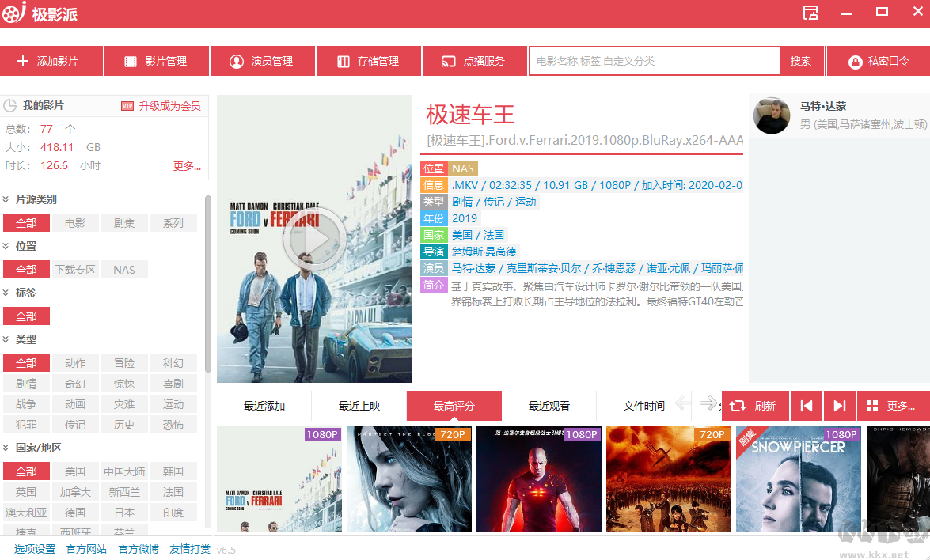Select the NAS location filter
Image resolution: width=930 pixels, height=560 pixels.
(124, 270)
